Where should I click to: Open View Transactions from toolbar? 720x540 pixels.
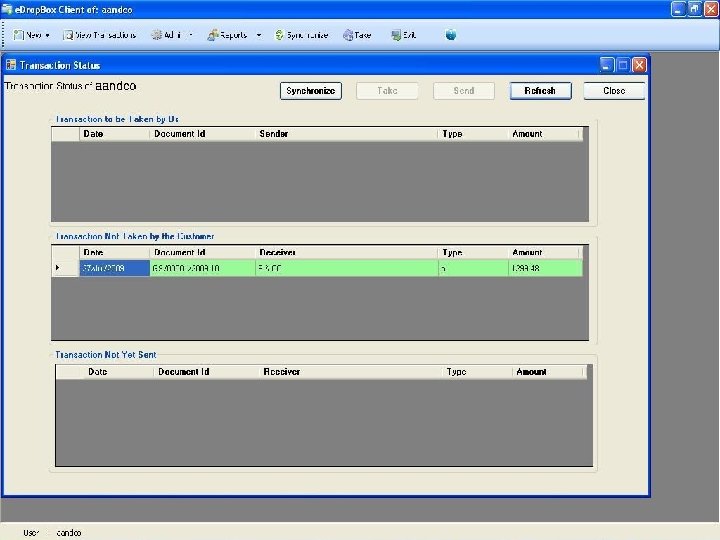[x=100, y=35]
